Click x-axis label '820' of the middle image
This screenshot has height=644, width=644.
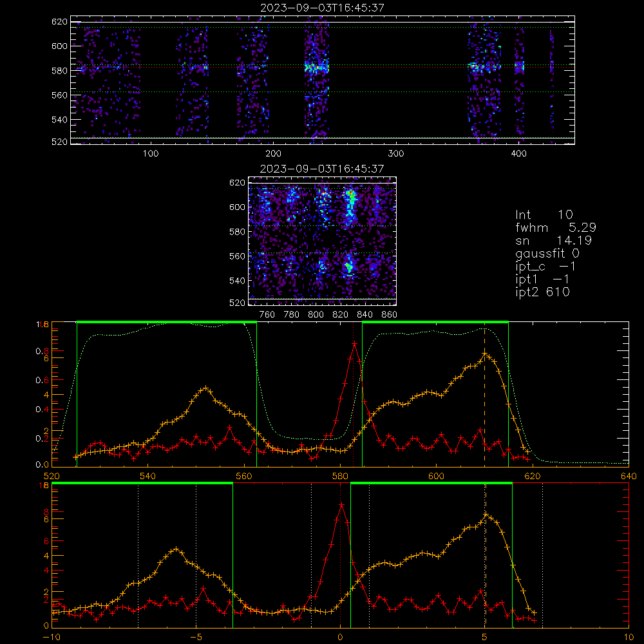tap(341, 315)
